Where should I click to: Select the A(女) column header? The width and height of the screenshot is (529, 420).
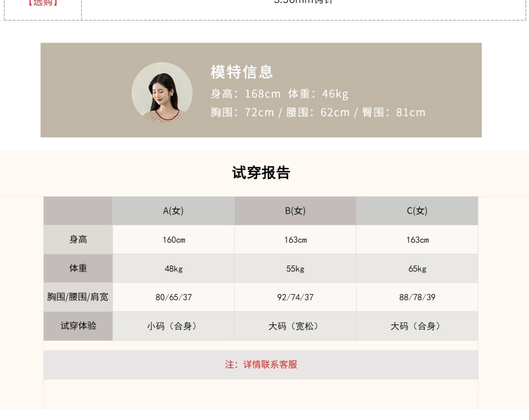tap(173, 211)
